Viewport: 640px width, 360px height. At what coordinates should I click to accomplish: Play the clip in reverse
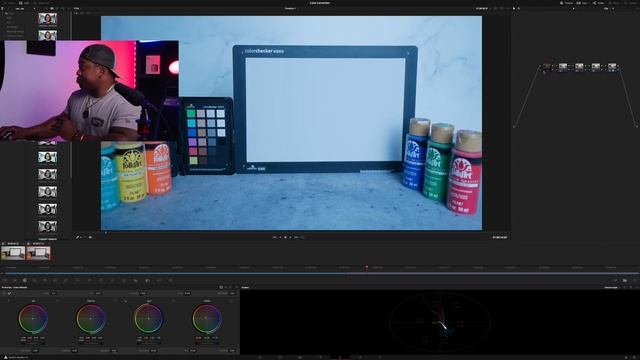pos(280,237)
